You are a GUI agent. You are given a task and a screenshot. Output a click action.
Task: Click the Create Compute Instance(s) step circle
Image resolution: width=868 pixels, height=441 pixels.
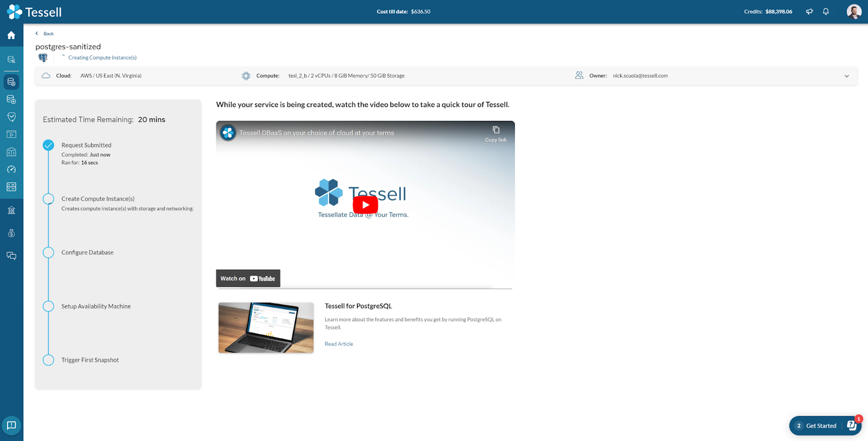coord(48,199)
